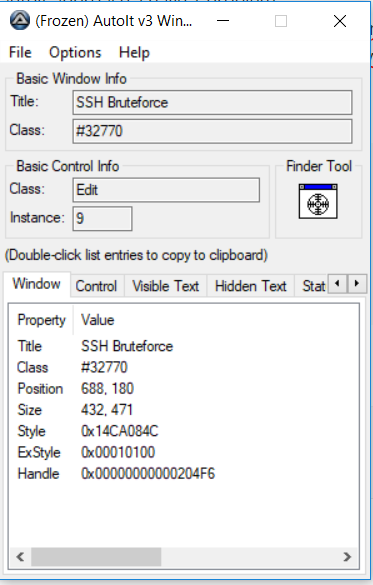The height and width of the screenshot is (585, 373).
Task: Select the partially visible Stat tab
Action: click(x=312, y=286)
